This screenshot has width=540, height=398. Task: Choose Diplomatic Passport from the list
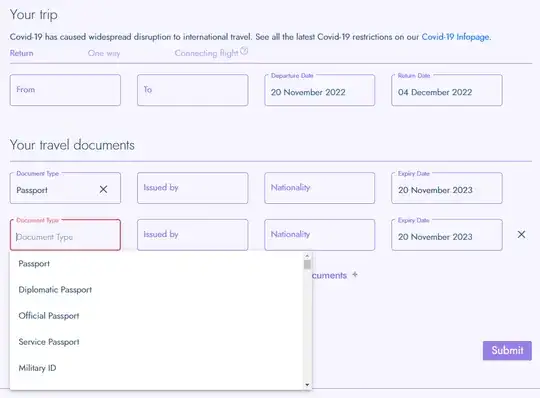(x=156, y=290)
